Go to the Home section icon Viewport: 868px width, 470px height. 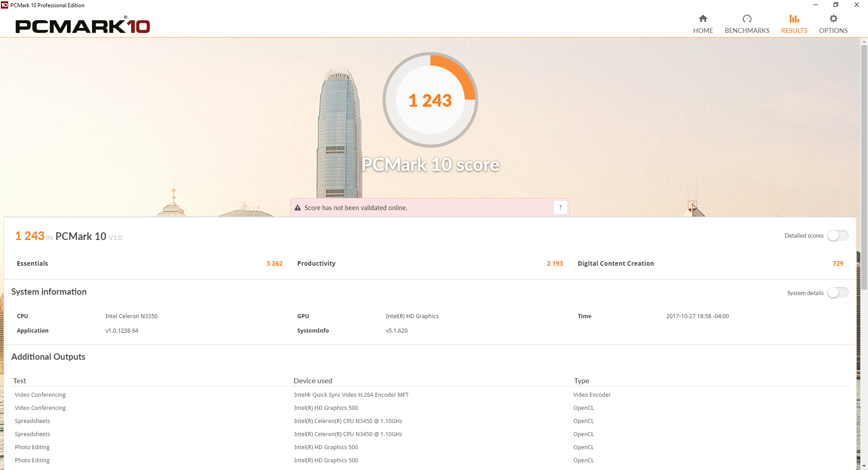click(703, 19)
